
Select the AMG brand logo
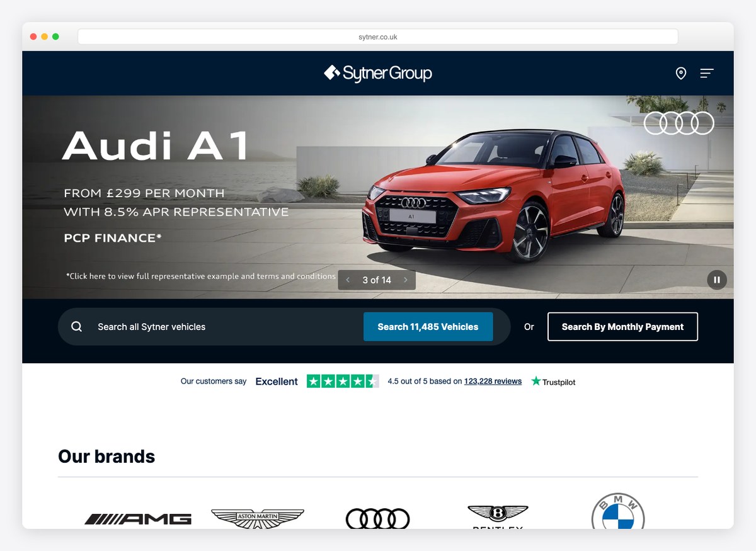138,519
